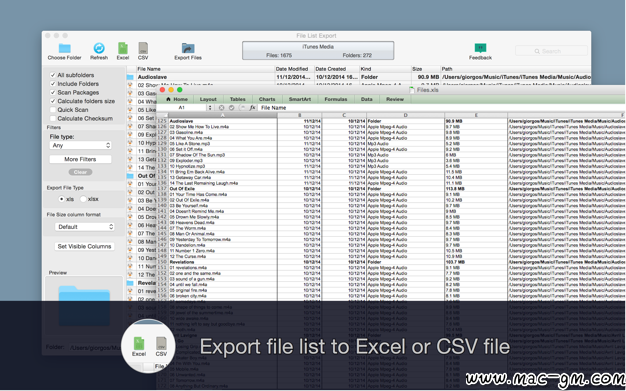Uncheck the Scan Packages checkbox
626x391 pixels.
[53, 92]
